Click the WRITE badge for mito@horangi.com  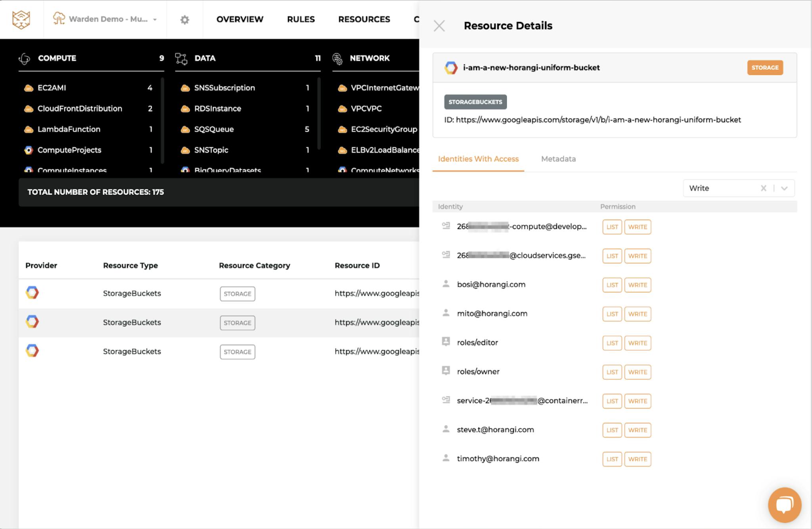pos(638,314)
